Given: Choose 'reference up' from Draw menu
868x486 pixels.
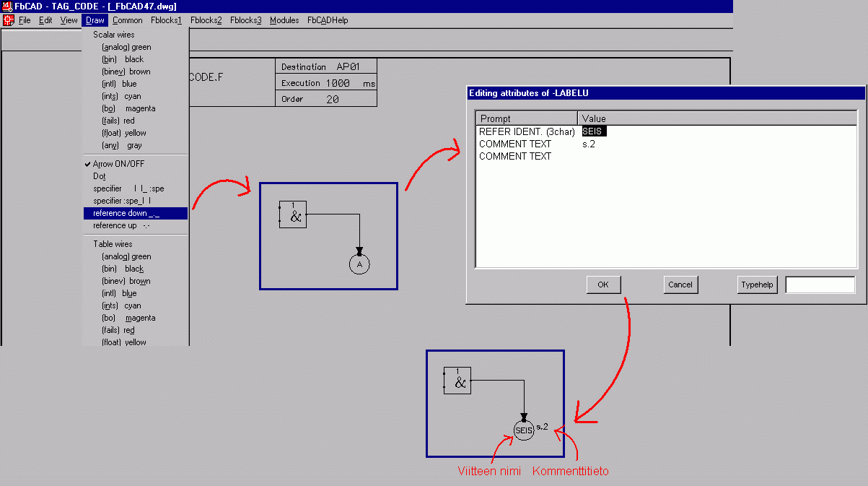Looking at the screenshot, I should point(120,225).
